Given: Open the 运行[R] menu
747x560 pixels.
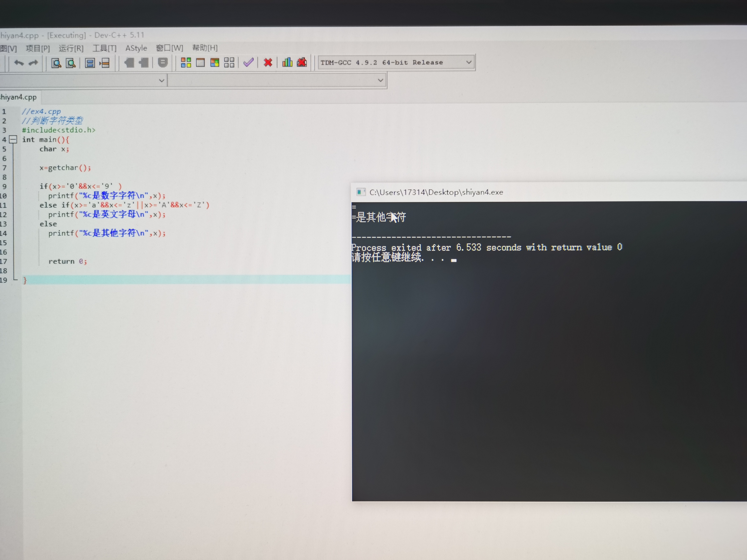Looking at the screenshot, I should click(71, 48).
